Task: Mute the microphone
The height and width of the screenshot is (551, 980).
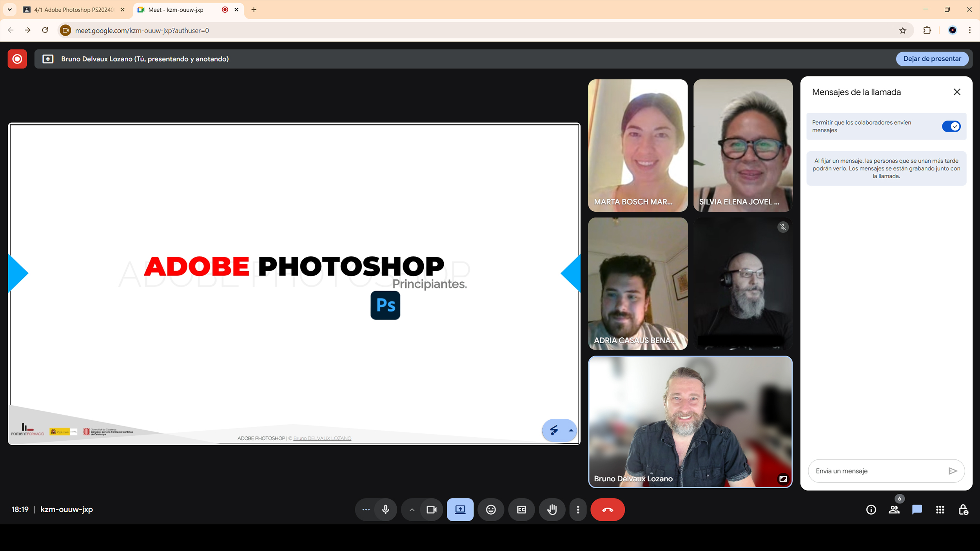Action: pos(386,509)
